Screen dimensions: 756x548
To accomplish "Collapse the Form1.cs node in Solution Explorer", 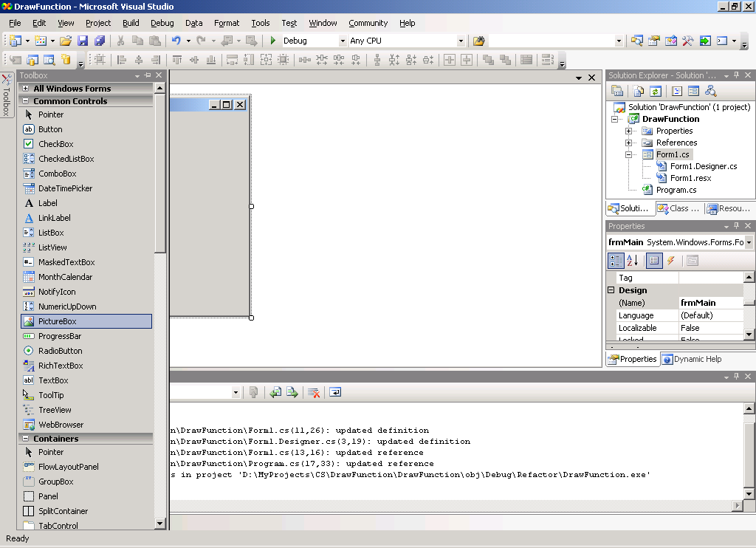I will coord(628,154).
